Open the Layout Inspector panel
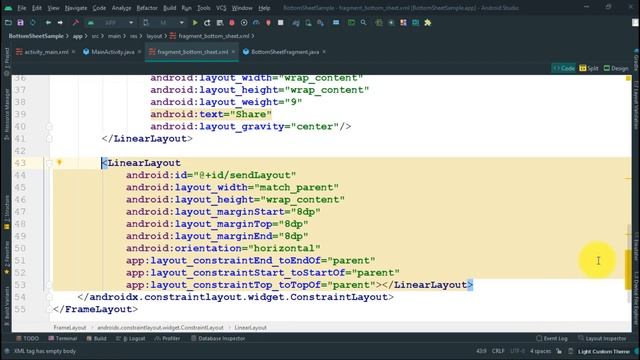The width and height of the screenshot is (640, 360). (x=602, y=338)
